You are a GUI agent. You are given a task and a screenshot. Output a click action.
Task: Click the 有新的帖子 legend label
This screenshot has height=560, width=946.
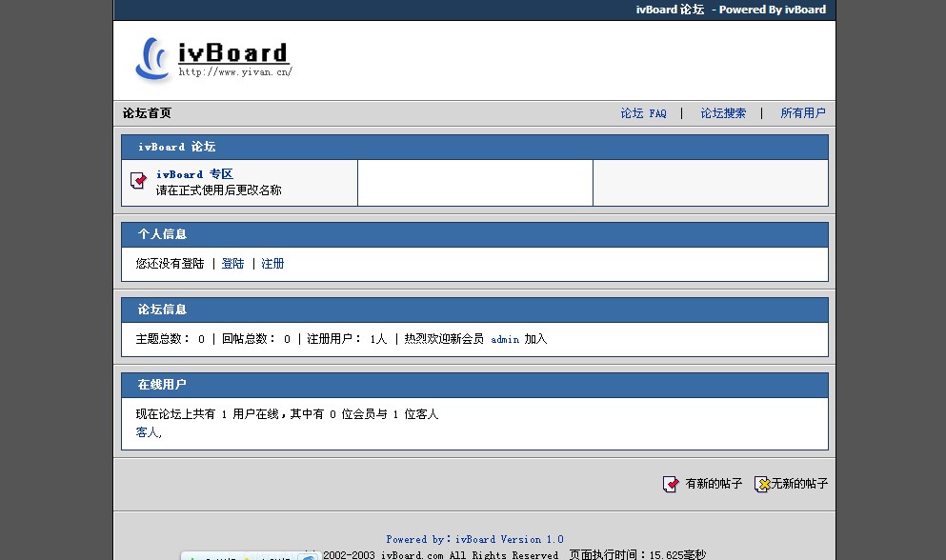tap(714, 484)
